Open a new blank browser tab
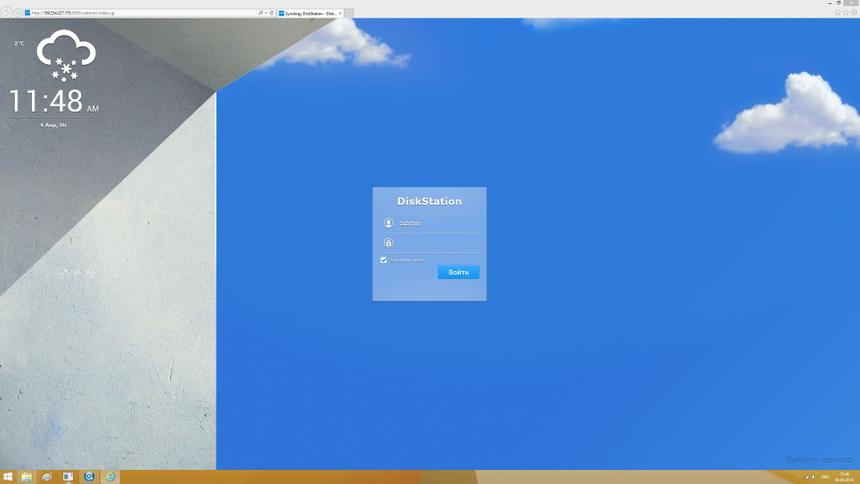The width and height of the screenshot is (860, 484). 350,13
